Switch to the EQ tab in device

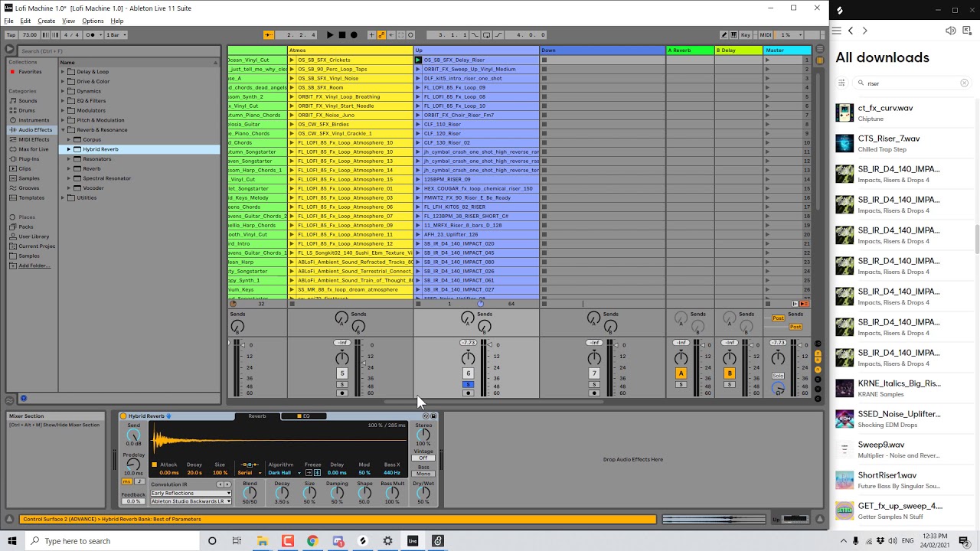coord(304,416)
